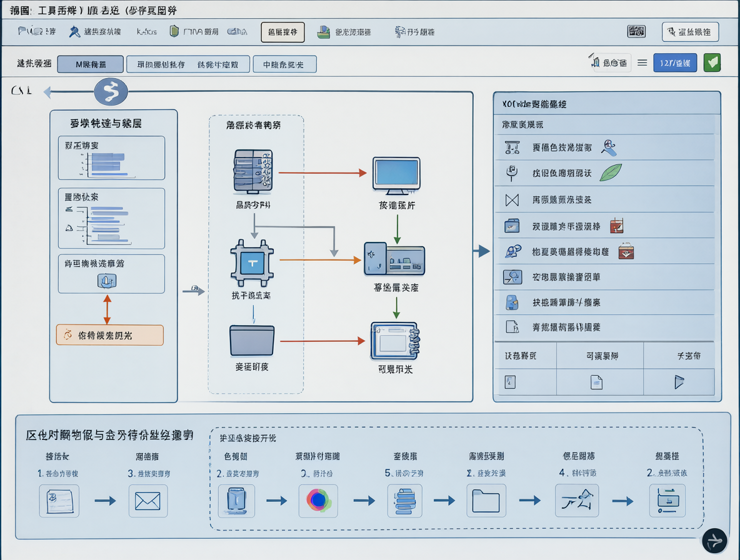740x560 pixels.
Task: Click the cloud icon in top toolbar
Action: tap(237, 32)
